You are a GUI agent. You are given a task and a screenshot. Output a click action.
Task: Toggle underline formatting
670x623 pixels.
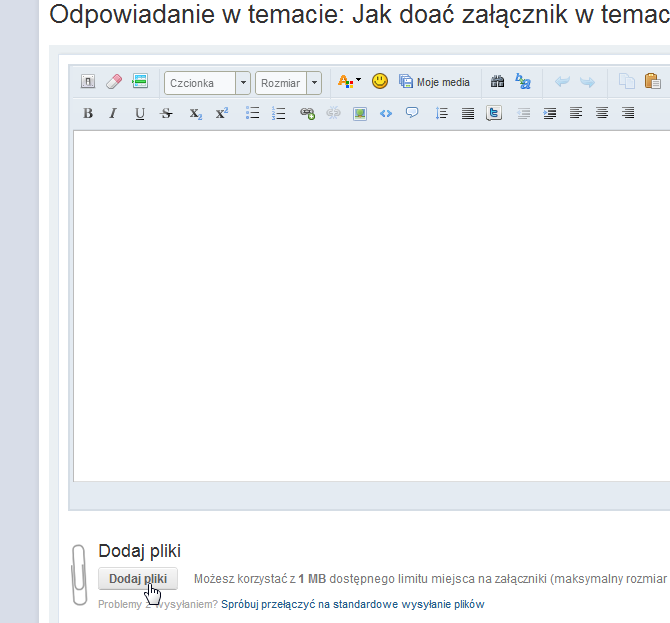pos(140,114)
